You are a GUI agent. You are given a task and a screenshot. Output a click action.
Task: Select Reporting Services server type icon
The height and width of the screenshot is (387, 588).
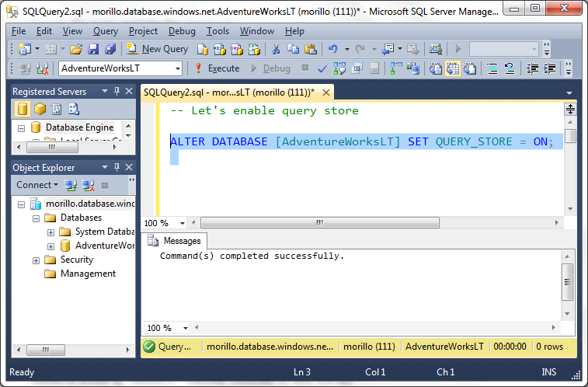(57, 109)
